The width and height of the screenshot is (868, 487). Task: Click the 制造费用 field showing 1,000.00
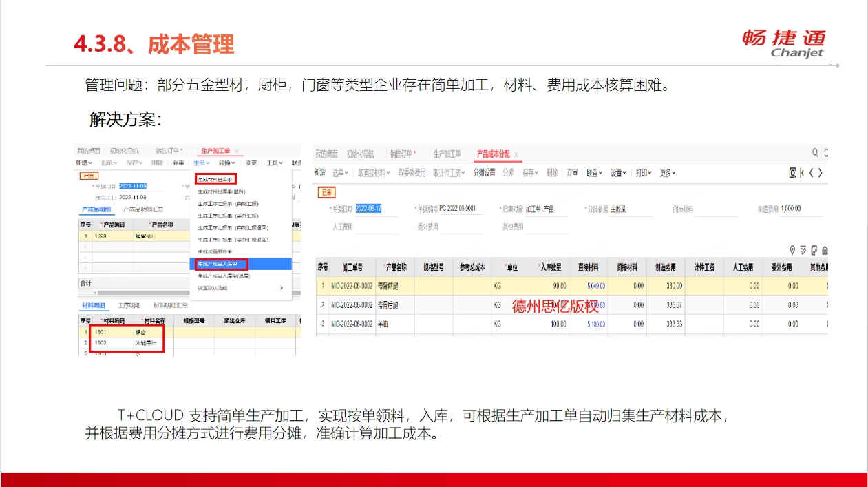pos(801,209)
